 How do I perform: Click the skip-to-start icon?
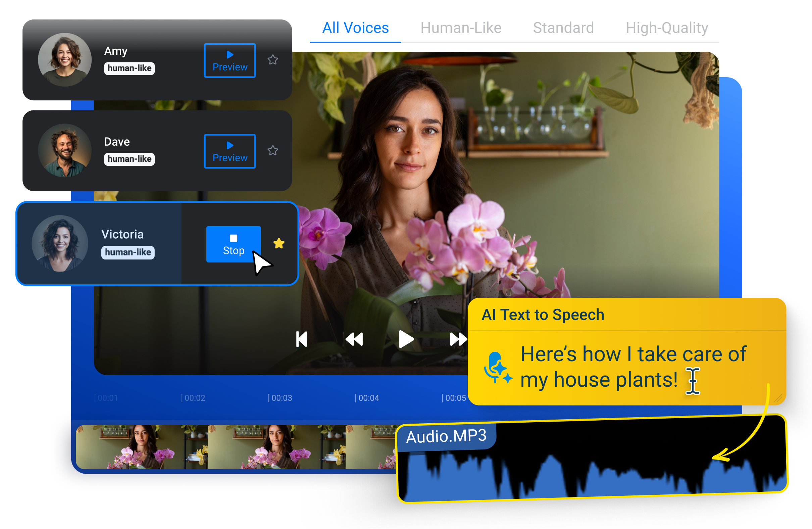(302, 339)
